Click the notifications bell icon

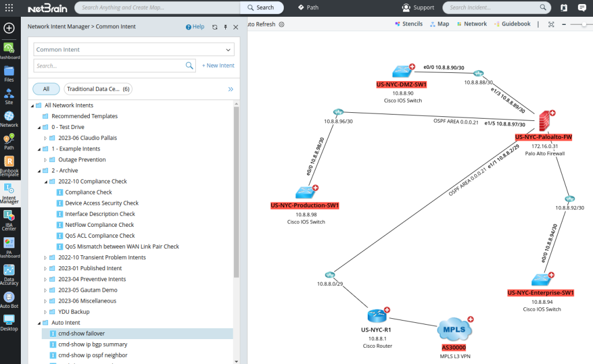(x=563, y=8)
